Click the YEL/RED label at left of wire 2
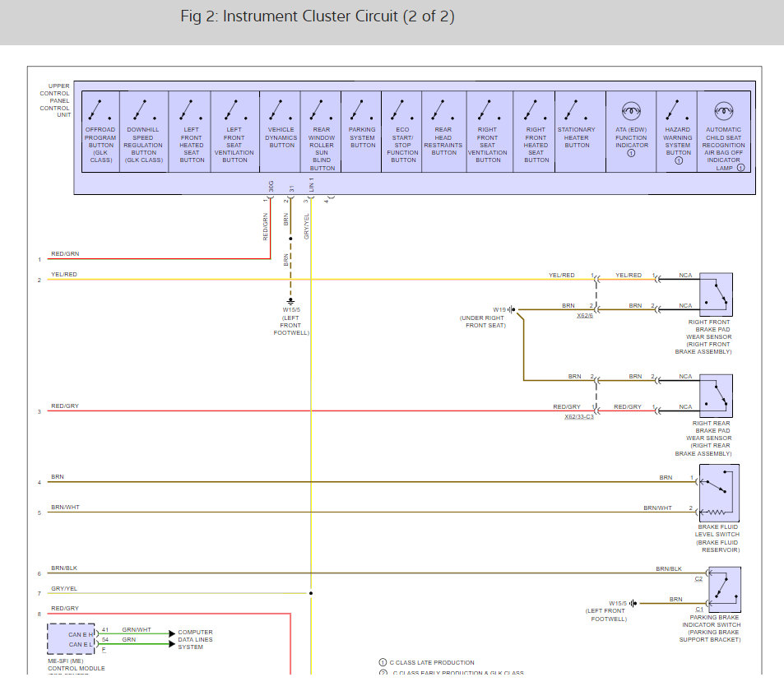 point(64,274)
